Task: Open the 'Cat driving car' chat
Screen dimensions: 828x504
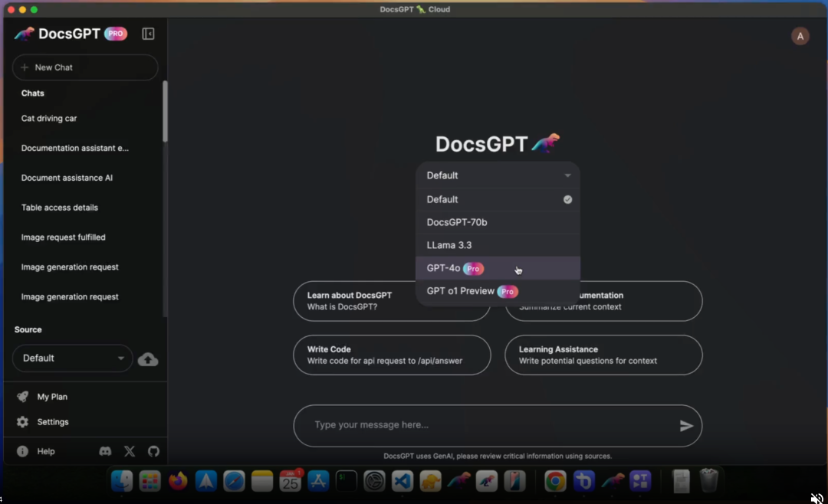Action: point(49,119)
